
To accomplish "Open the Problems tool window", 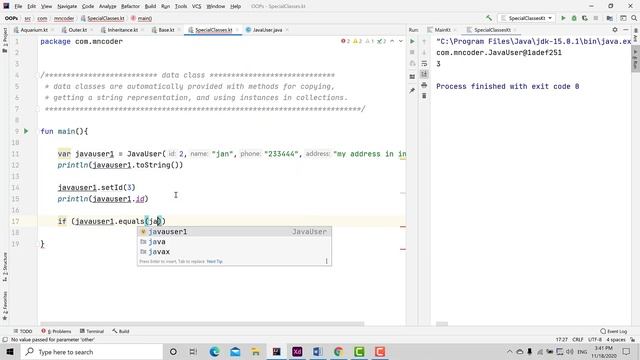I will pyautogui.click(x=56, y=331).
